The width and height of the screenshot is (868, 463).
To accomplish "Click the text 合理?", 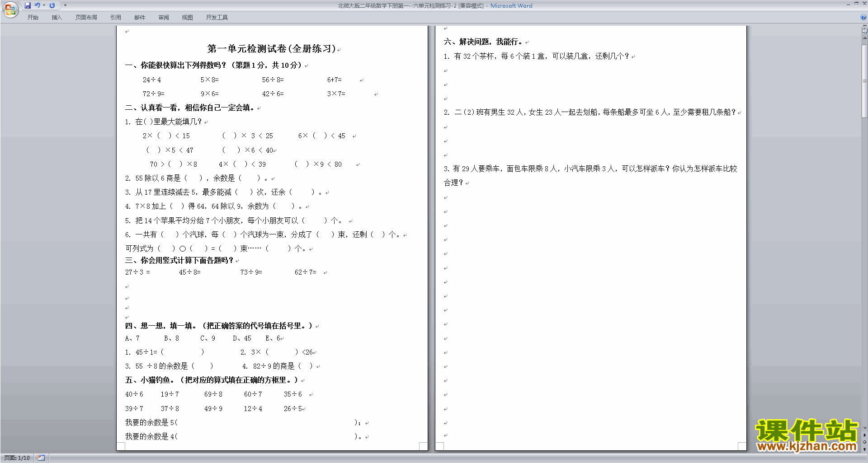I will 454,183.
